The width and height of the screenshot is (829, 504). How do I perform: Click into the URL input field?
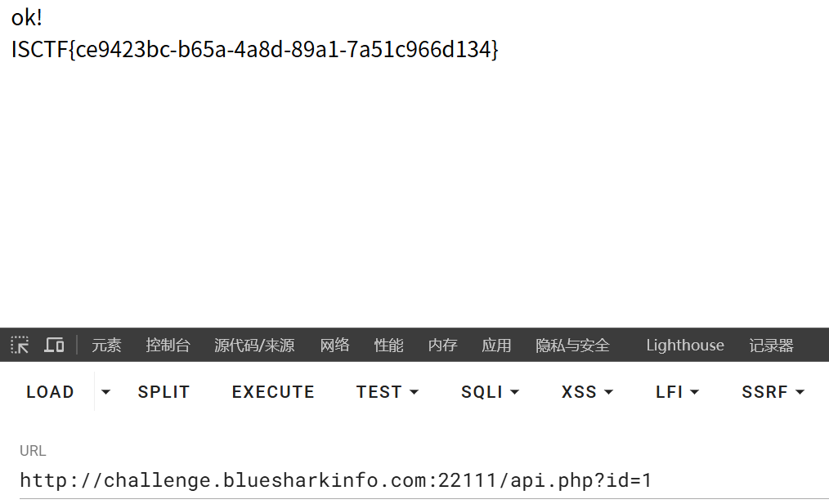[x=409, y=480]
